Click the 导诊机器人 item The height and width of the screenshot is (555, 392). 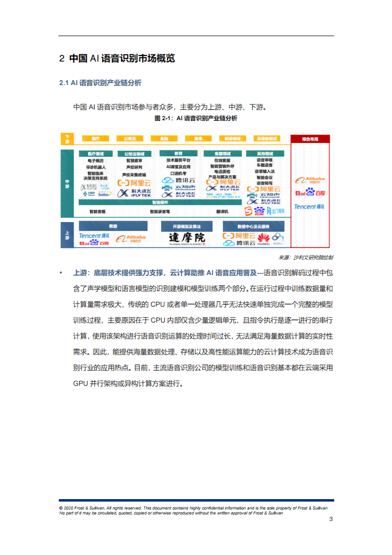tap(95, 167)
